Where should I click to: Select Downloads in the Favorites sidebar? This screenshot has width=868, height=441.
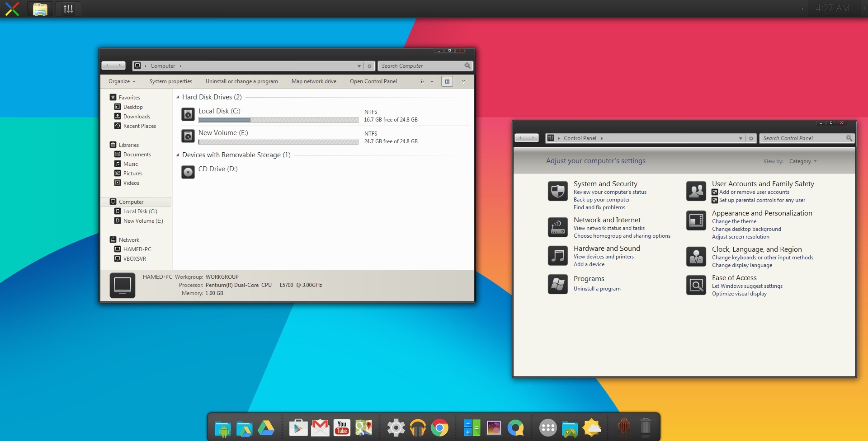137,117
